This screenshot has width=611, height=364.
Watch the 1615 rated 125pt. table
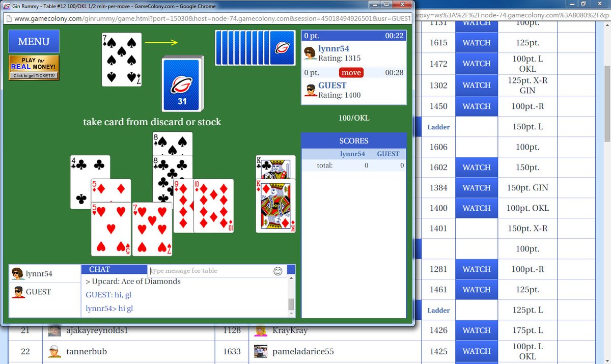[476, 43]
